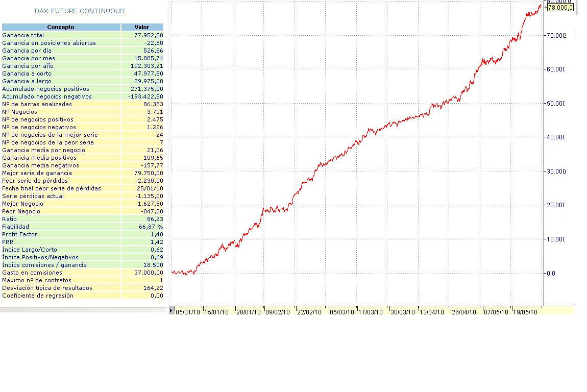Click the 05/01/10 date on the axis
The image size is (587, 392).
point(187,312)
